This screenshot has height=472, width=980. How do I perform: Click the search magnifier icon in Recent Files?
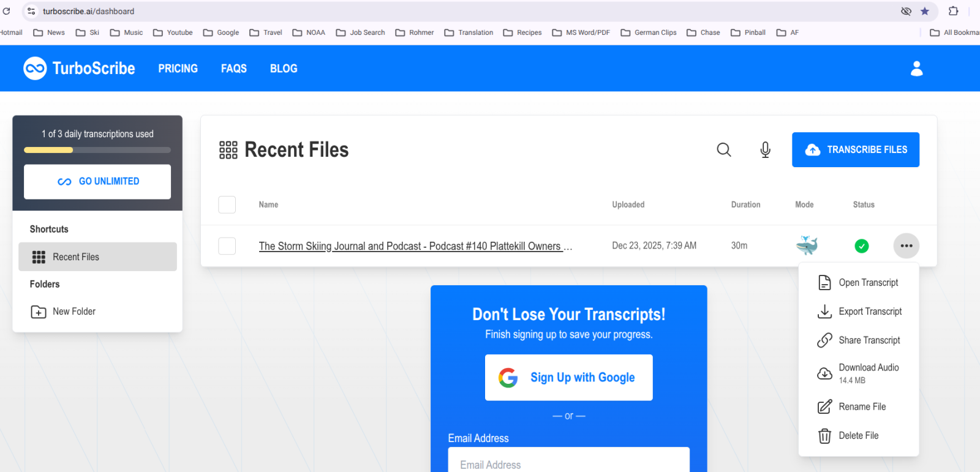pyautogui.click(x=723, y=150)
